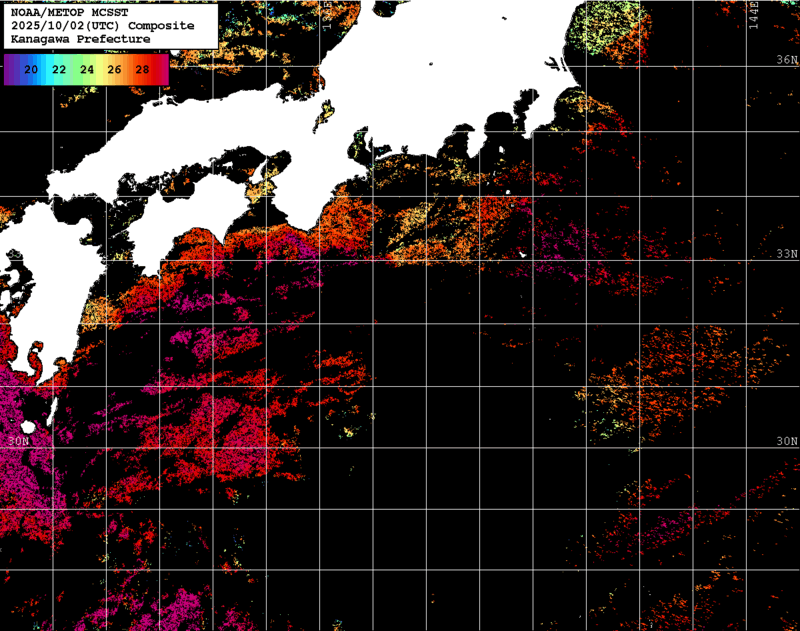The image size is (800, 631).
Task: Pick the 20 degree mark on color scale
Action: tap(32, 69)
